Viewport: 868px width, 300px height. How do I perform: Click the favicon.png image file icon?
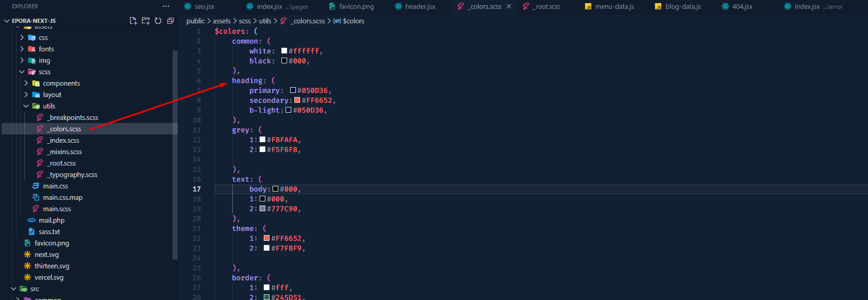tap(27, 243)
